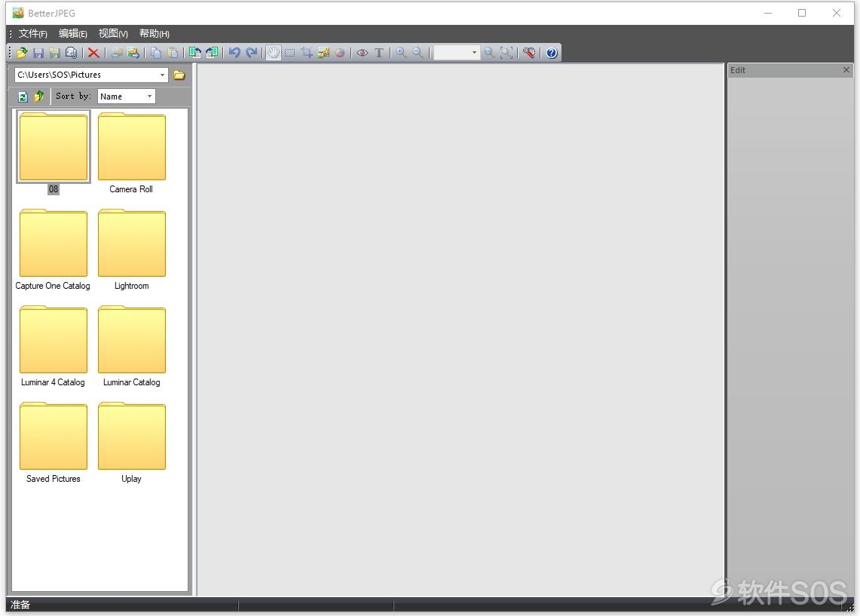860x616 pixels.
Task: Open the Sort by Name dropdown
Action: pos(150,97)
